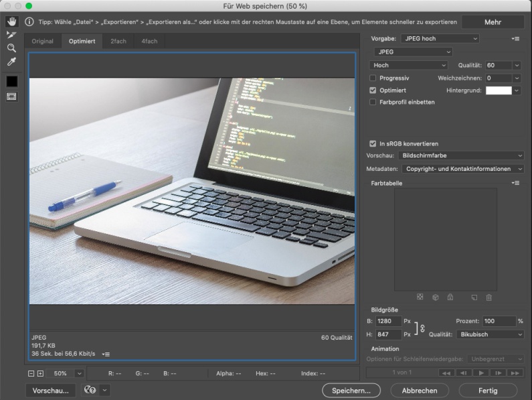Switch to the 2fach tab
The width and height of the screenshot is (532, 400).
[x=116, y=42]
